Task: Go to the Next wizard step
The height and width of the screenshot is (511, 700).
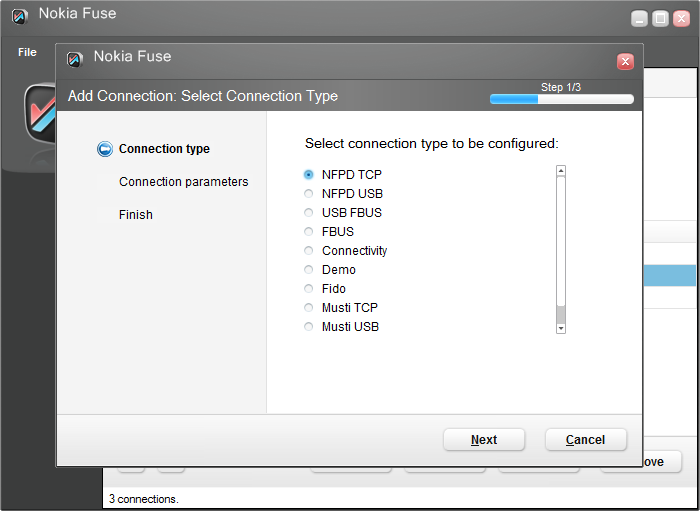Action: coord(484,440)
